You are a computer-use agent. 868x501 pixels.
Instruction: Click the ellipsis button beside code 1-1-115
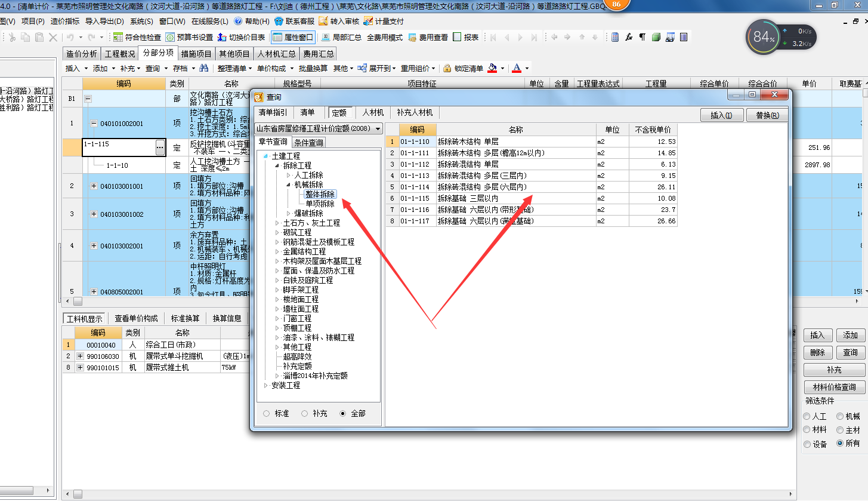point(160,147)
